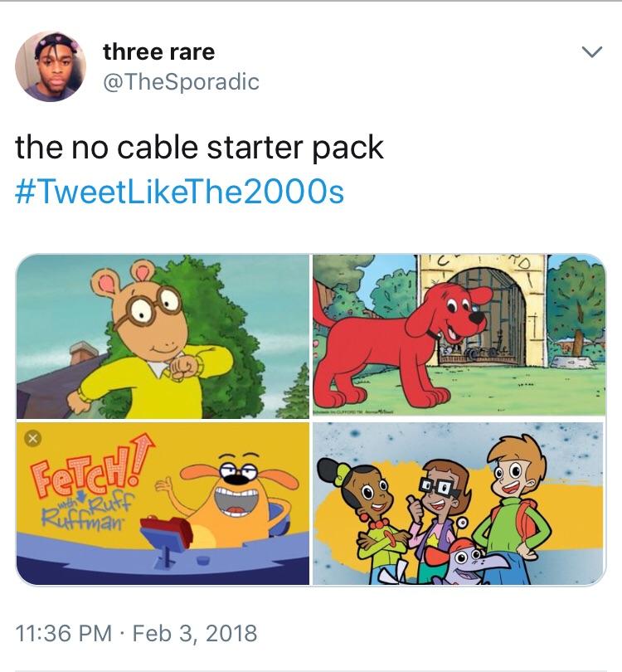View the Cyberchase kids image
The height and width of the screenshot is (672, 622).
click(x=459, y=503)
